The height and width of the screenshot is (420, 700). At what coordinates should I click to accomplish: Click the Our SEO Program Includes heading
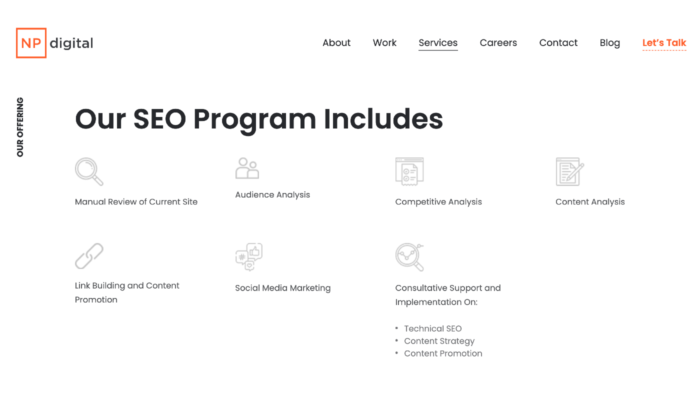click(259, 119)
